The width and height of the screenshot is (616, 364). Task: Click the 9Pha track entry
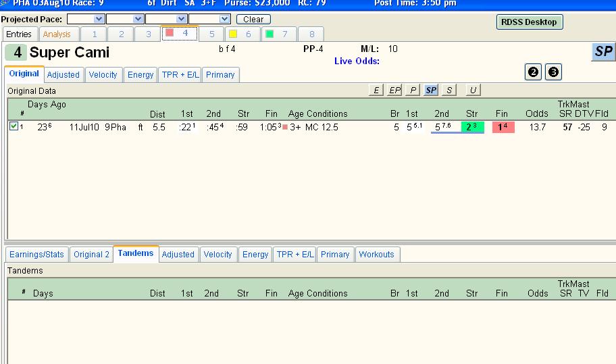point(115,127)
